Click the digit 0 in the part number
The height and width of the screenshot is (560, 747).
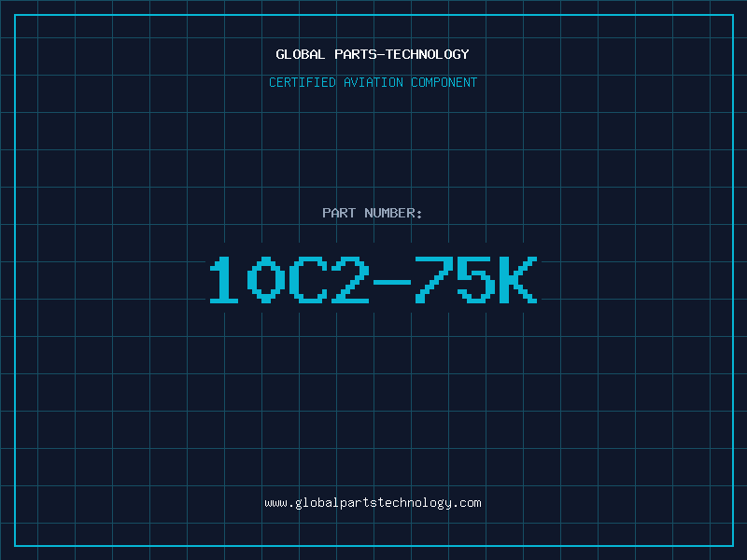pos(266,280)
